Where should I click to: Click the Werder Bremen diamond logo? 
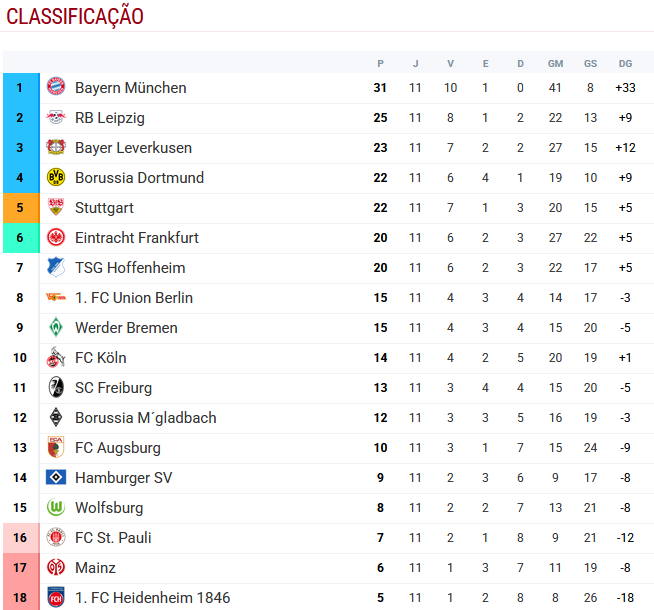click(56, 328)
